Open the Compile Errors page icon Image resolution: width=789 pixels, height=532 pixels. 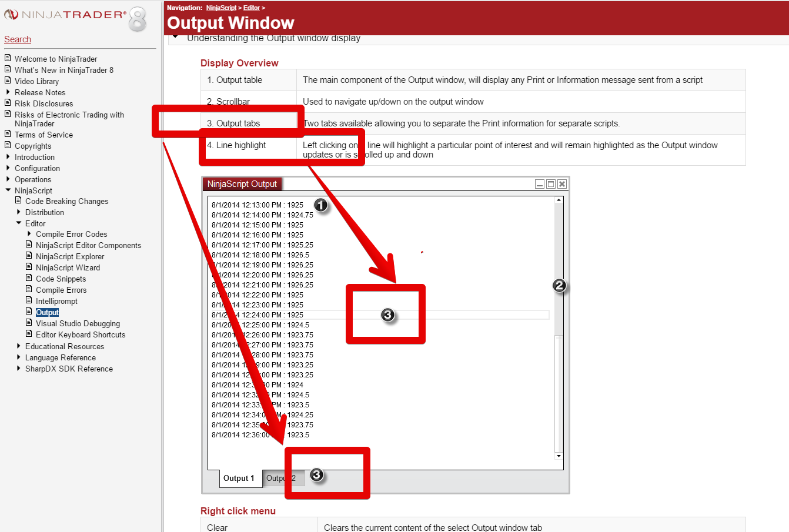29,289
